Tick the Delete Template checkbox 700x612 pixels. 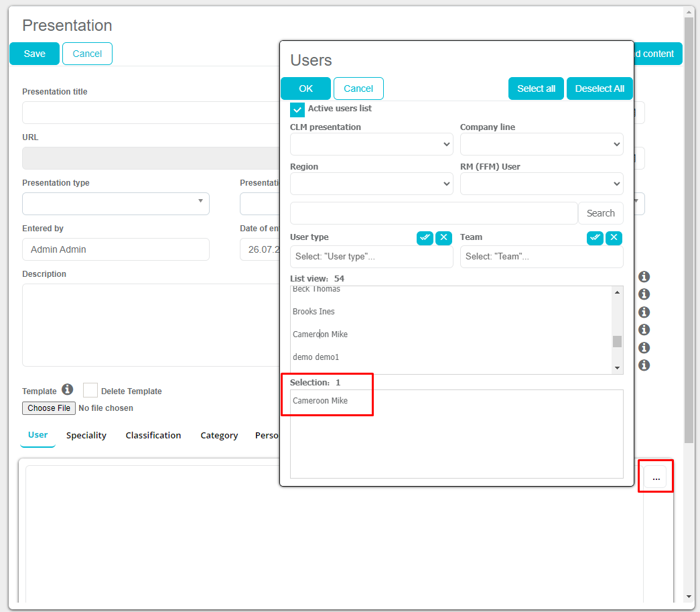point(90,391)
